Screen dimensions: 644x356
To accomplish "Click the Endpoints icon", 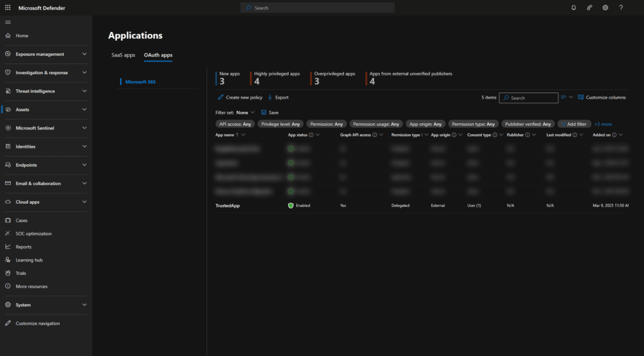I will tap(8, 165).
